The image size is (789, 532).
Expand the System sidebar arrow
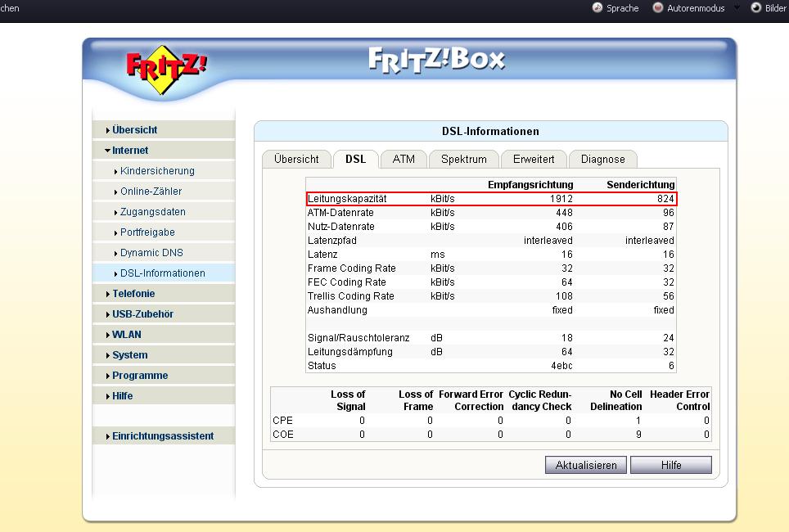pos(108,355)
